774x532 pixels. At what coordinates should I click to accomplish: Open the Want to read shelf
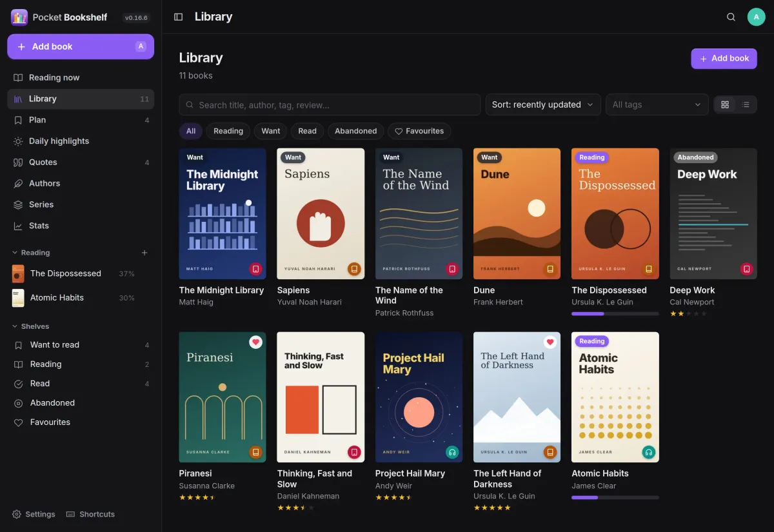81,345
